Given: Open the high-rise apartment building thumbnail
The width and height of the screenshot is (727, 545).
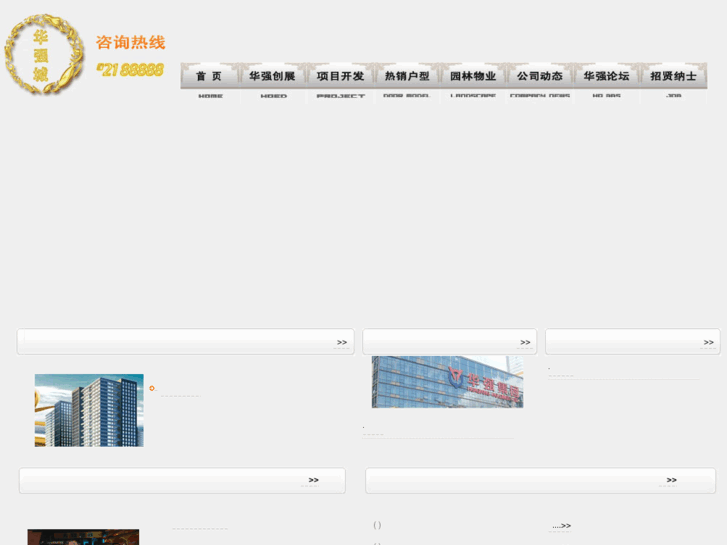Looking at the screenshot, I should [89, 410].
